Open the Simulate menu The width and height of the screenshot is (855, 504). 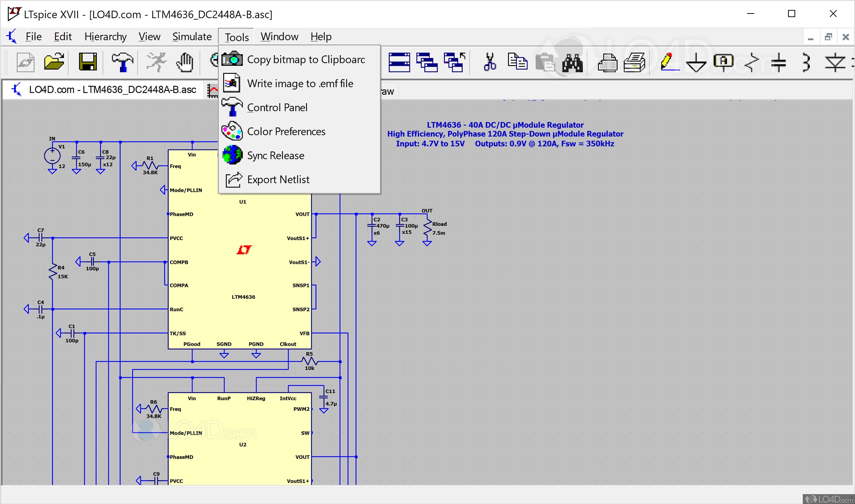click(192, 37)
